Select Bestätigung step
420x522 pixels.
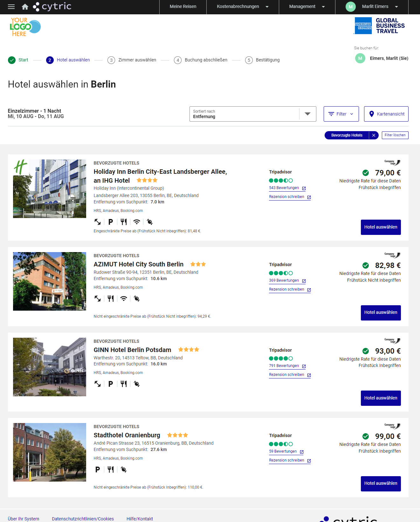coord(263,60)
